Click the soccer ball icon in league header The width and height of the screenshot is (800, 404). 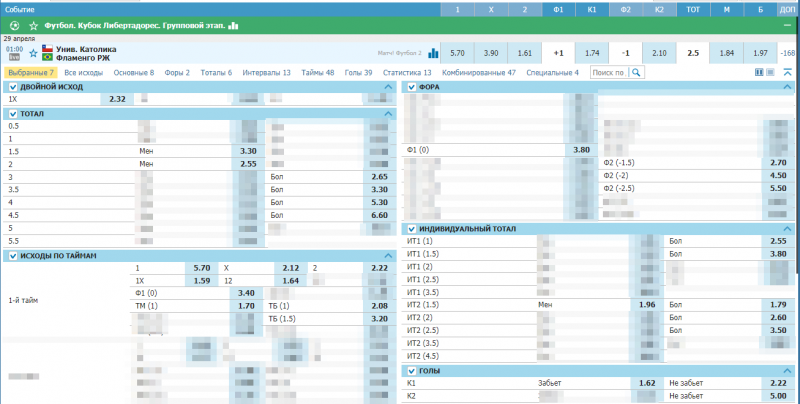(x=13, y=24)
